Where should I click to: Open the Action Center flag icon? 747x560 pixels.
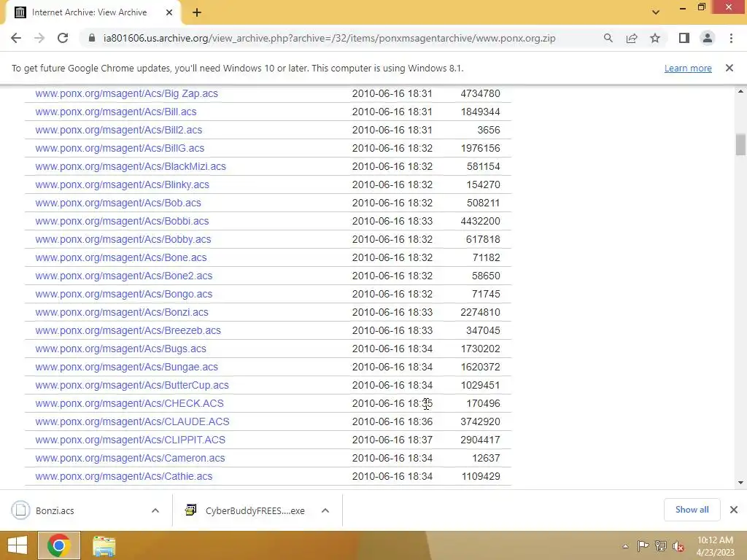(643, 545)
